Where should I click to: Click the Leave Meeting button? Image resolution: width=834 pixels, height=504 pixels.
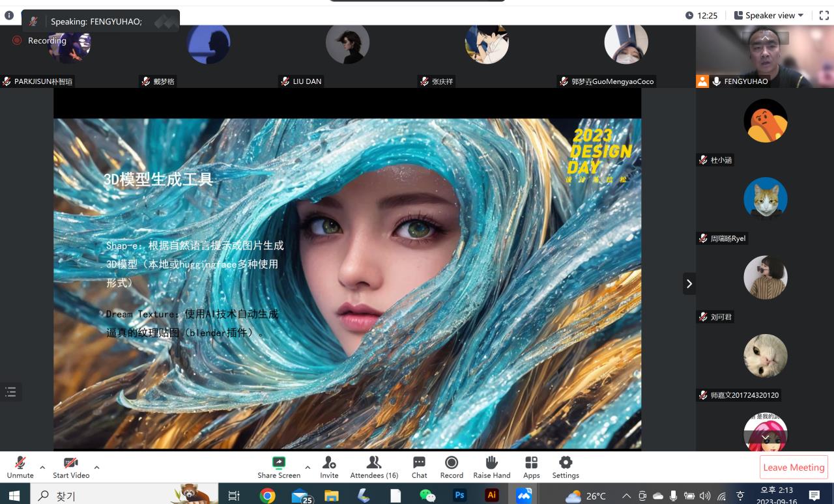(x=794, y=467)
